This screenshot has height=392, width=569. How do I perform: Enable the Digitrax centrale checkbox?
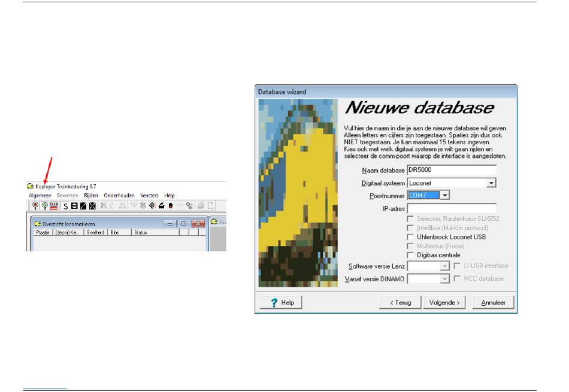pos(410,255)
